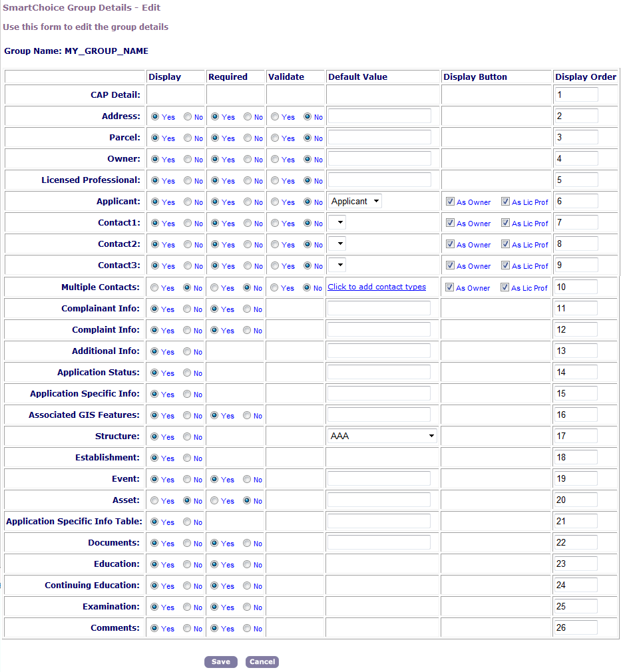Uncheck As Lic Prof for Contact1
Viewport: 623px width, 672px height.
coord(506,223)
